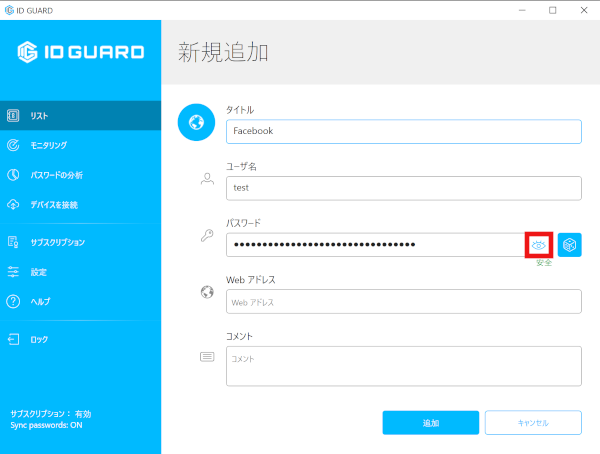The width and height of the screenshot is (600, 454).
Task: Minimize the ID GUARD window
Action: point(522,10)
